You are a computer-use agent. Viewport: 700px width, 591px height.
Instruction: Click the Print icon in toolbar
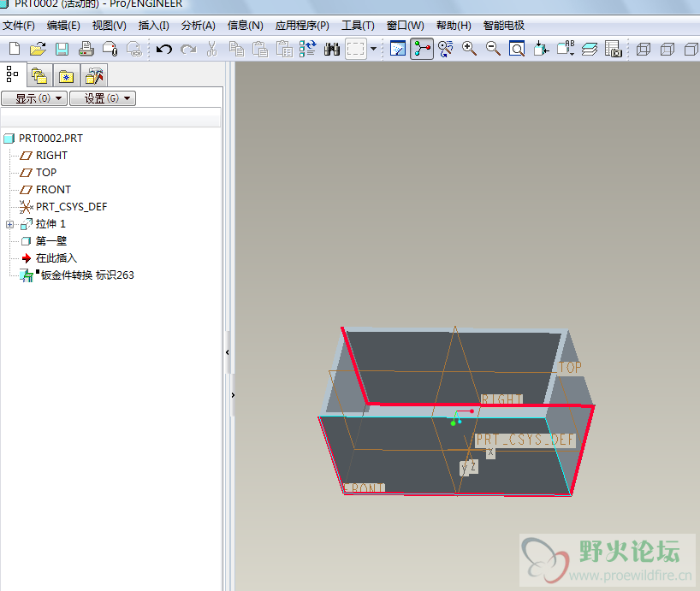coord(86,49)
